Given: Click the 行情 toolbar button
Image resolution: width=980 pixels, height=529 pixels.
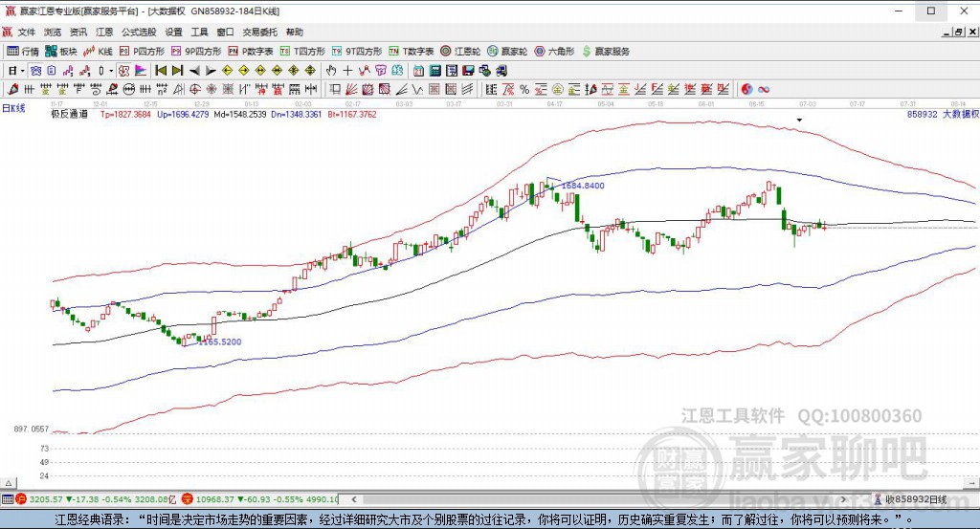Looking at the screenshot, I should [x=23, y=52].
